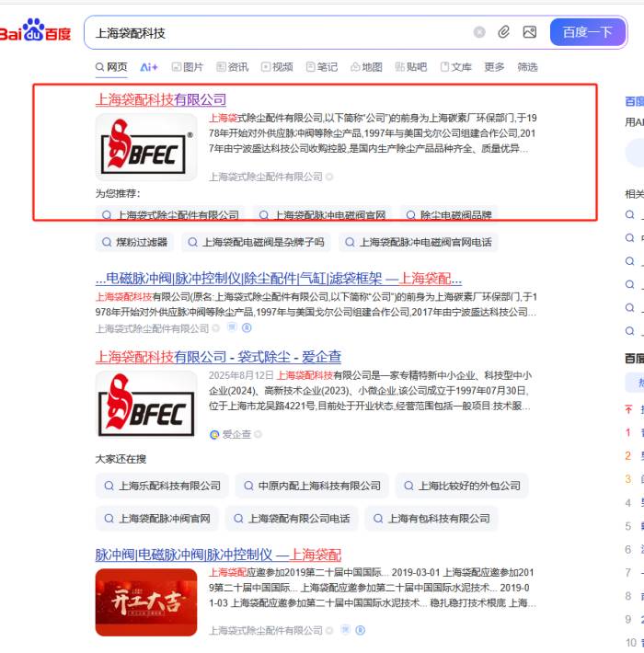Click inside the search input field
This screenshot has width=644, height=653.
click(276, 32)
